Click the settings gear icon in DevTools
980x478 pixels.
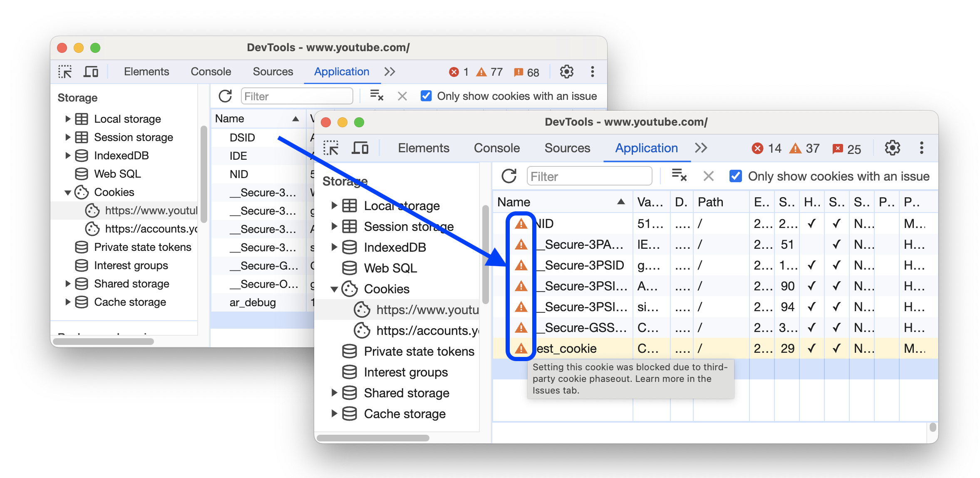566,71
